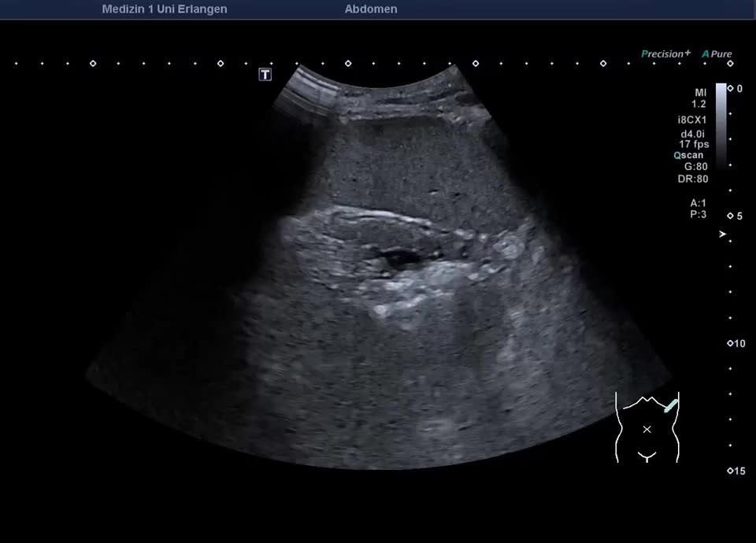Click the i8CX1 transducer label
This screenshot has height=543, width=756.
coord(693,120)
